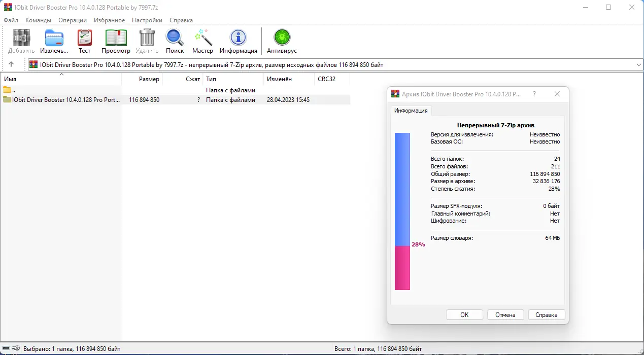Click the up-level arrow above the file list
This screenshot has width=644, height=355.
[11, 64]
